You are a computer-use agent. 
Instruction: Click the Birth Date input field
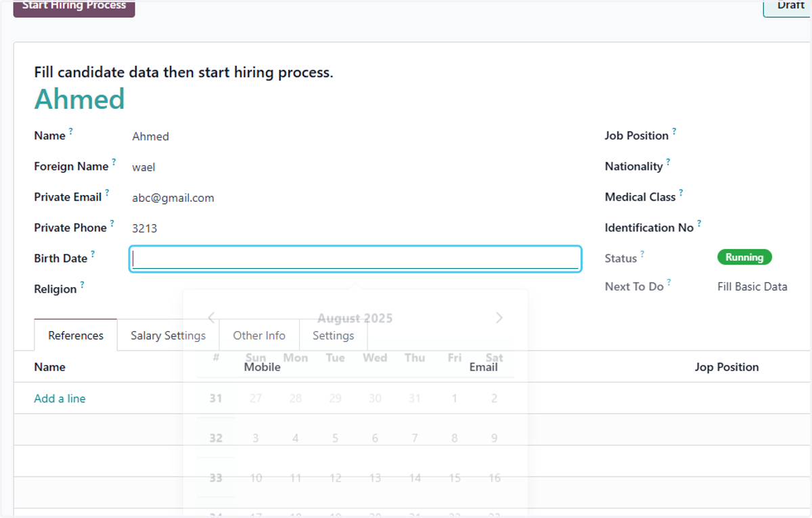pyautogui.click(x=355, y=259)
